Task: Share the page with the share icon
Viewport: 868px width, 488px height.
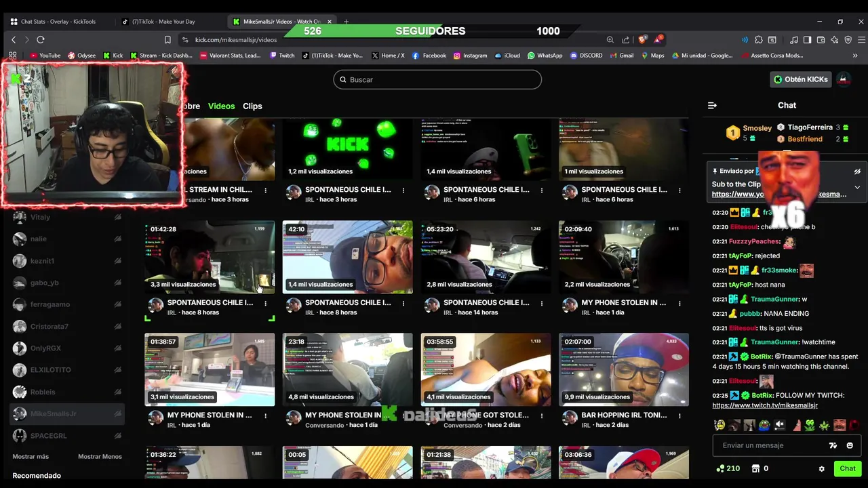Action: pyautogui.click(x=625, y=40)
